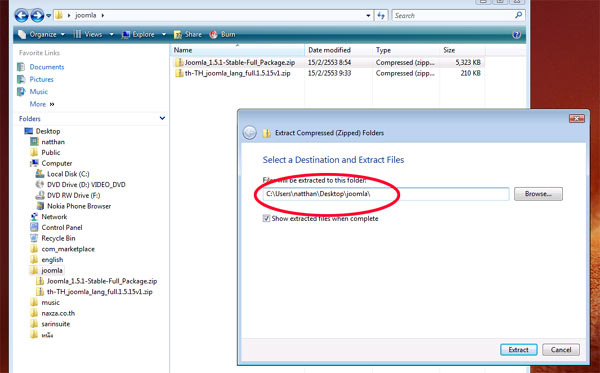Refresh the folder view

pos(381,16)
